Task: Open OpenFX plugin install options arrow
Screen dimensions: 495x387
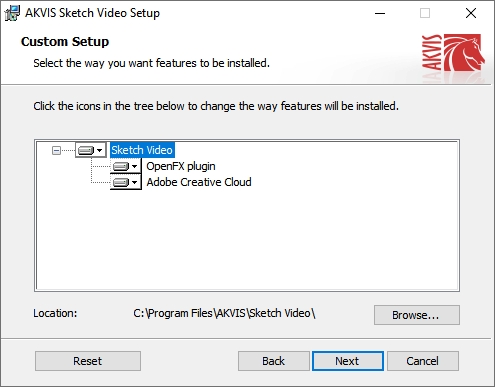Action: 134,166
